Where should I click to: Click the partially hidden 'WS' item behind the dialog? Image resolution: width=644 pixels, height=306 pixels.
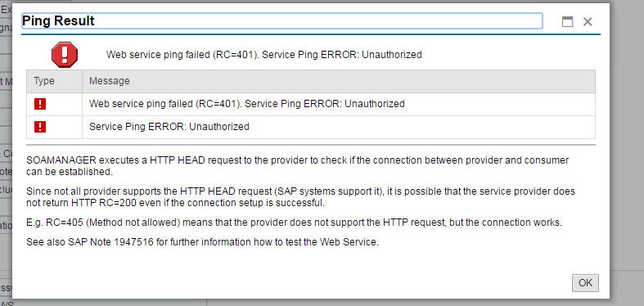tap(7, 304)
